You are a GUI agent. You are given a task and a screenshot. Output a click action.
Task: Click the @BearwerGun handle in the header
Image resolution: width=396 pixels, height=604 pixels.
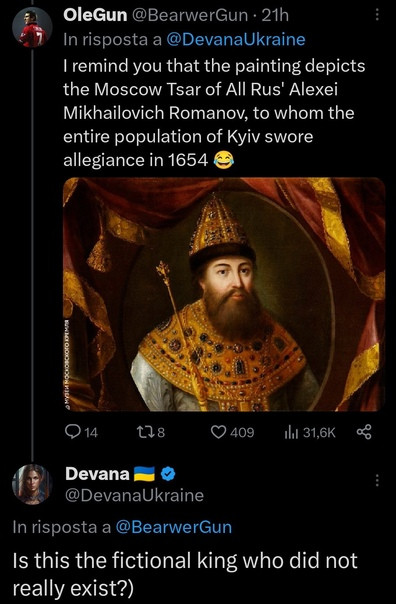[191, 15]
